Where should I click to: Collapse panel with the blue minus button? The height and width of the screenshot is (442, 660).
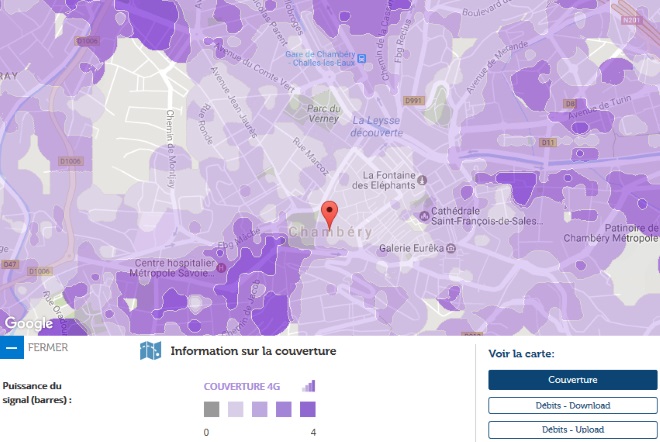pyautogui.click(x=11, y=348)
